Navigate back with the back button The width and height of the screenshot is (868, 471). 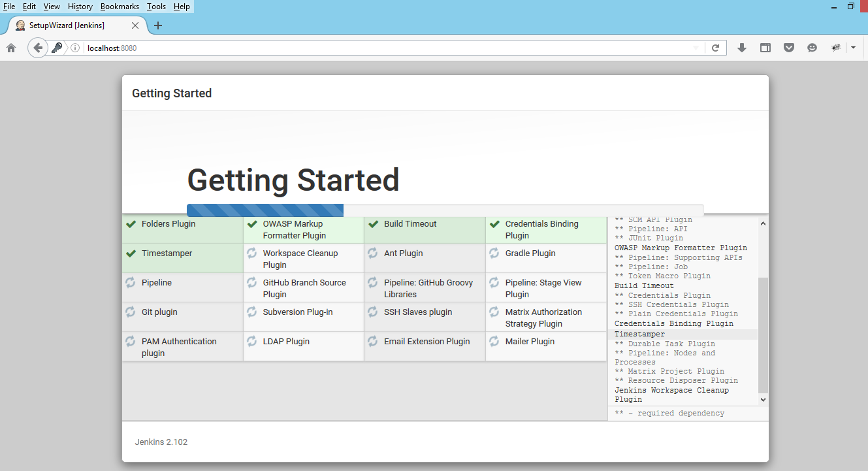click(37, 47)
